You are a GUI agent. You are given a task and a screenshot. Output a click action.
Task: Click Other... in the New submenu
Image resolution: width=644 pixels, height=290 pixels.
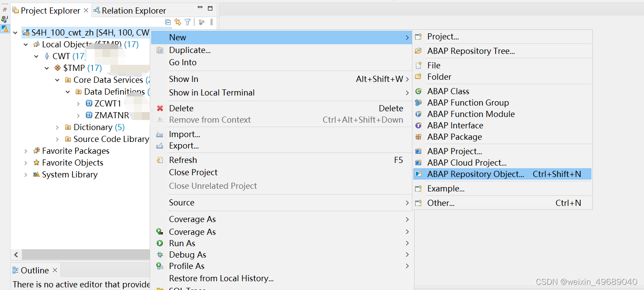tap(440, 203)
